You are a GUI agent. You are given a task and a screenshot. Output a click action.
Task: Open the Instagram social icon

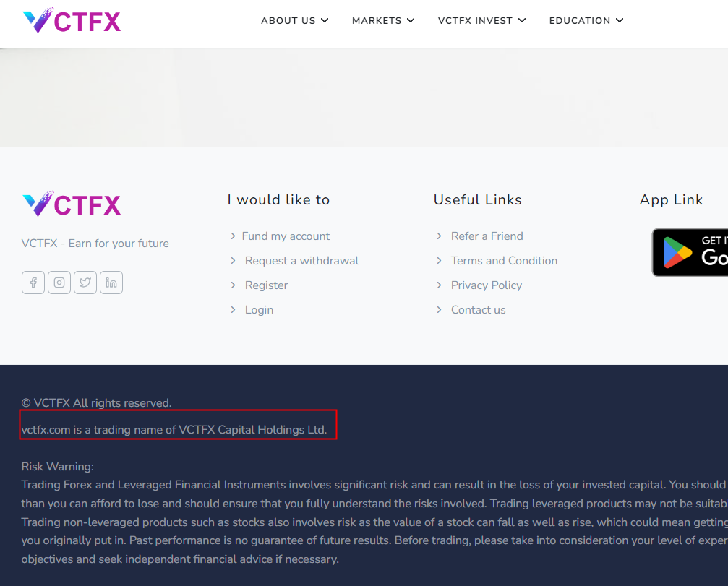tap(59, 283)
